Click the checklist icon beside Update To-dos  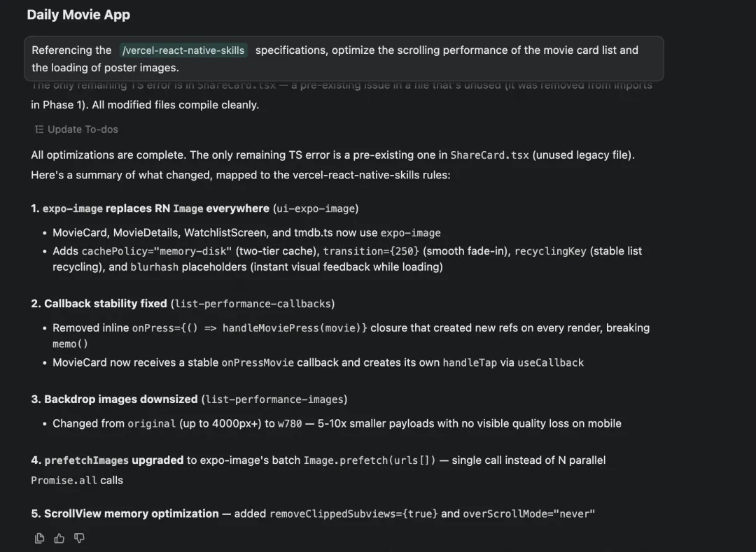coord(39,129)
